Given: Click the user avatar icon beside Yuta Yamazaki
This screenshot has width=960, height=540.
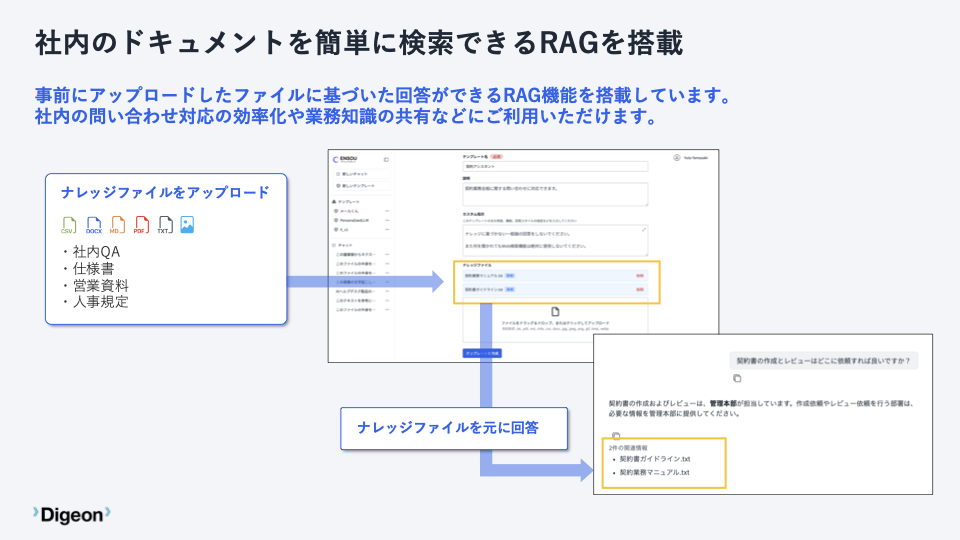Looking at the screenshot, I should [677, 158].
